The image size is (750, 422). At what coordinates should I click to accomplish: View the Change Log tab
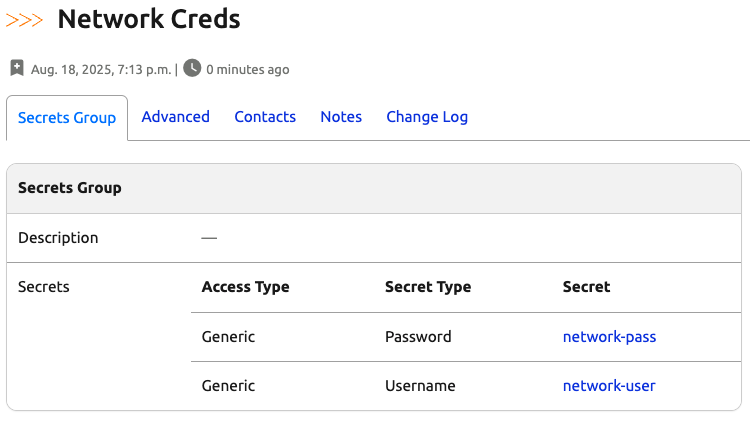[427, 117]
